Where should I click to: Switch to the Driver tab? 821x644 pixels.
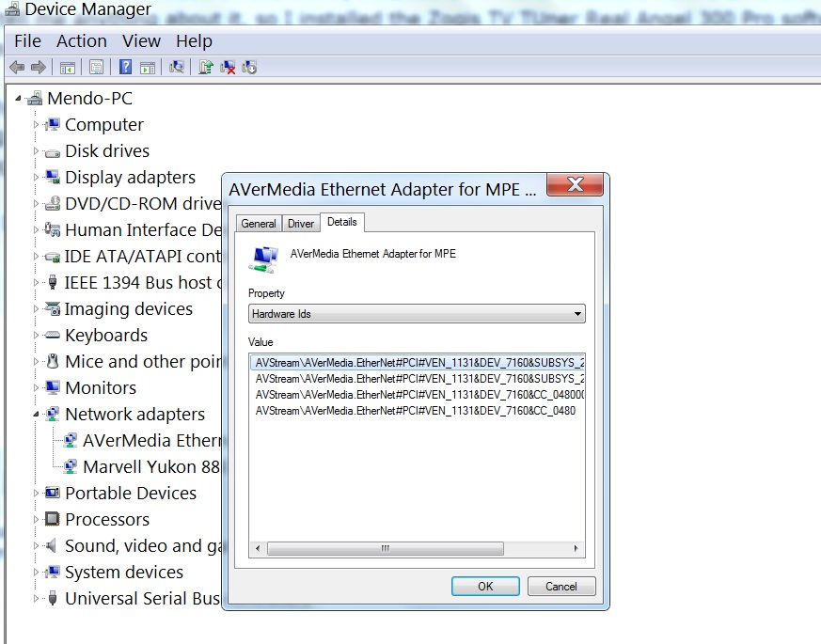(301, 224)
